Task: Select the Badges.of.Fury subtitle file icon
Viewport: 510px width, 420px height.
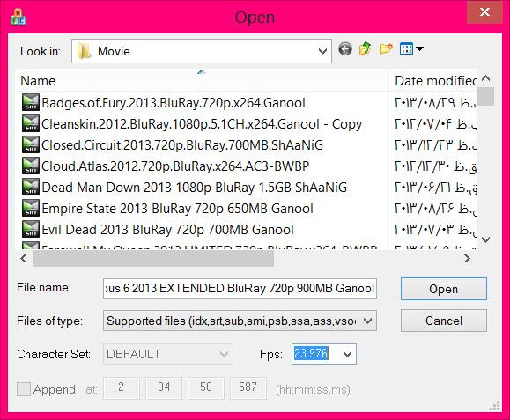Action: pos(31,102)
